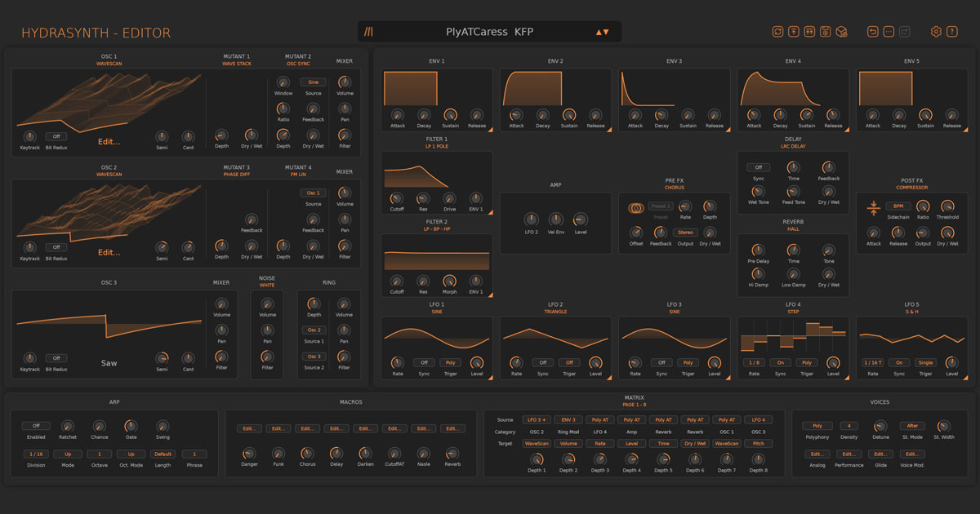
Task: Toggle LFO 4 Sync On button
Action: point(780,362)
